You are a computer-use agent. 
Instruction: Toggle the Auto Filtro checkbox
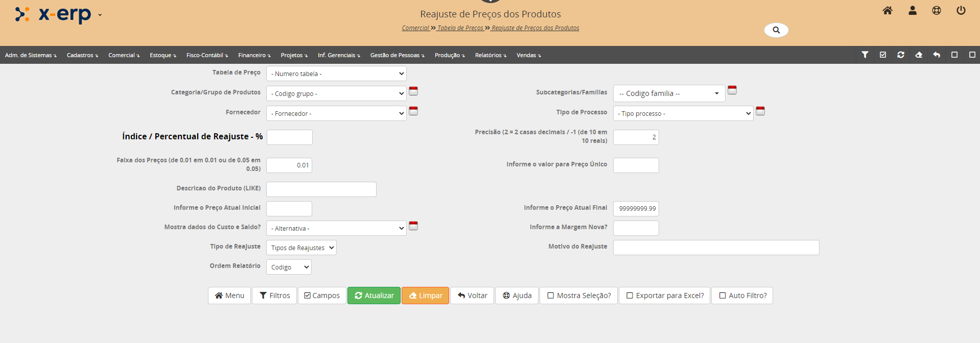point(722,296)
